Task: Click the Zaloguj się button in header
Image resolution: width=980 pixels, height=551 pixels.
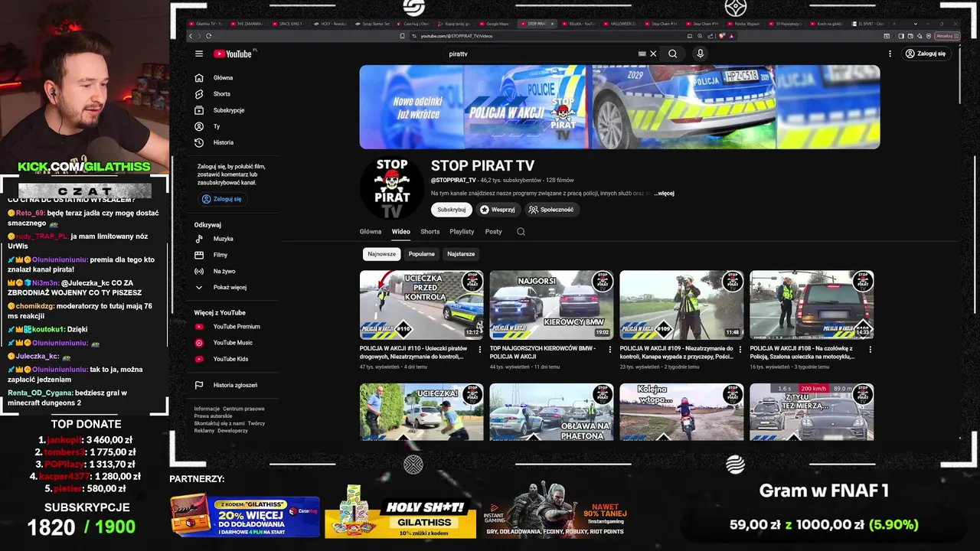Action: [x=926, y=54]
